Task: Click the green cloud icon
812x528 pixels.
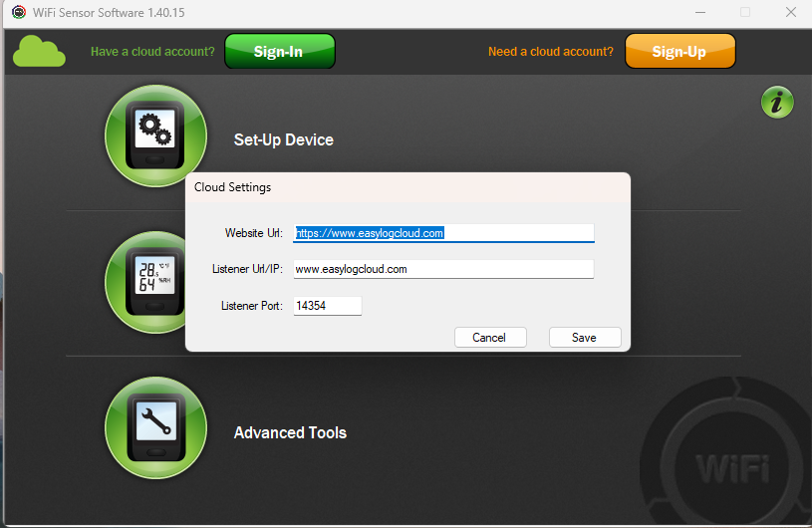Action: click(x=40, y=52)
